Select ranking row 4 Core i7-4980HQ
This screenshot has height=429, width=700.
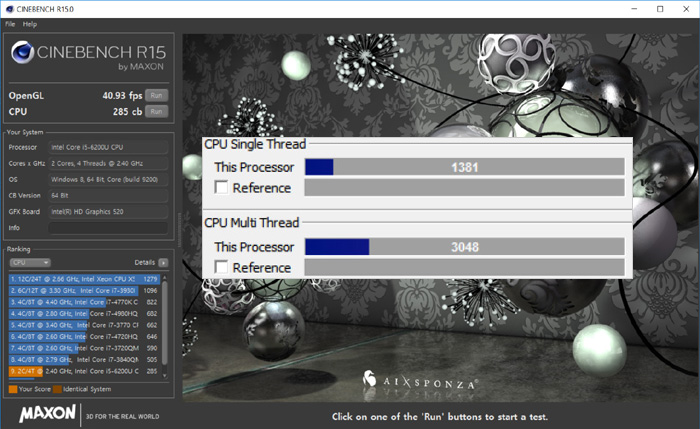coord(84,314)
